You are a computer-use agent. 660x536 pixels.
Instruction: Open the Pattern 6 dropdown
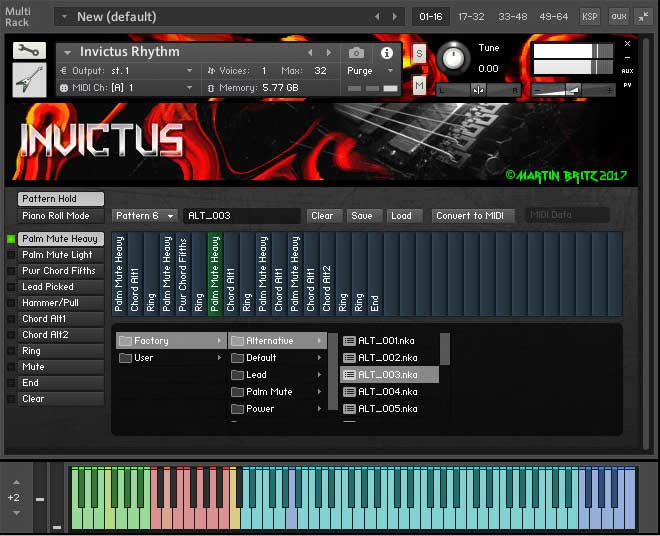click(143, 216)
